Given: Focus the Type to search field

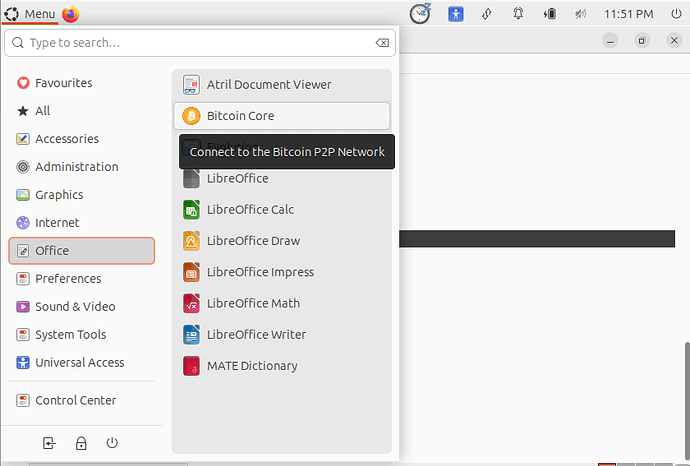Looking at the screenshot, I should (x=200, y=43).
